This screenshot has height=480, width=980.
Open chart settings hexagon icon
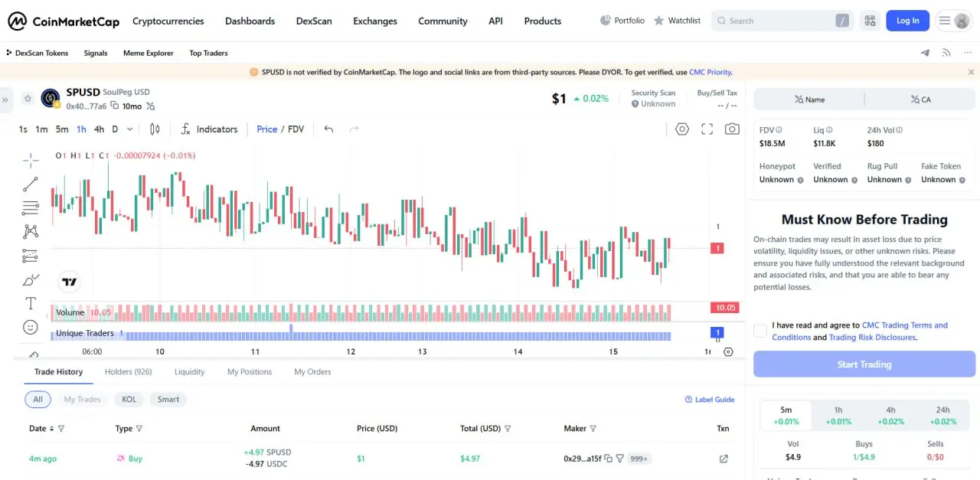682,129
